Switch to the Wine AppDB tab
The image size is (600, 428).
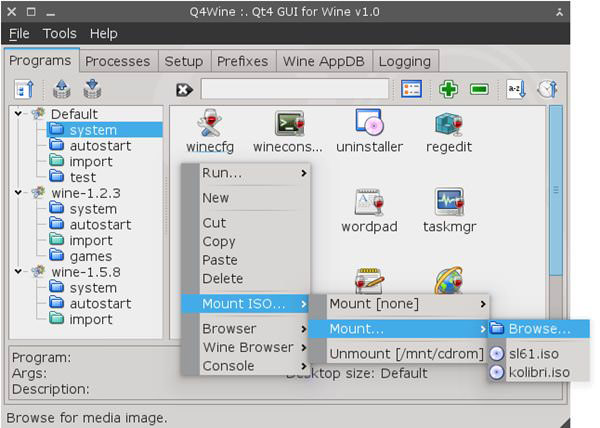324,61
